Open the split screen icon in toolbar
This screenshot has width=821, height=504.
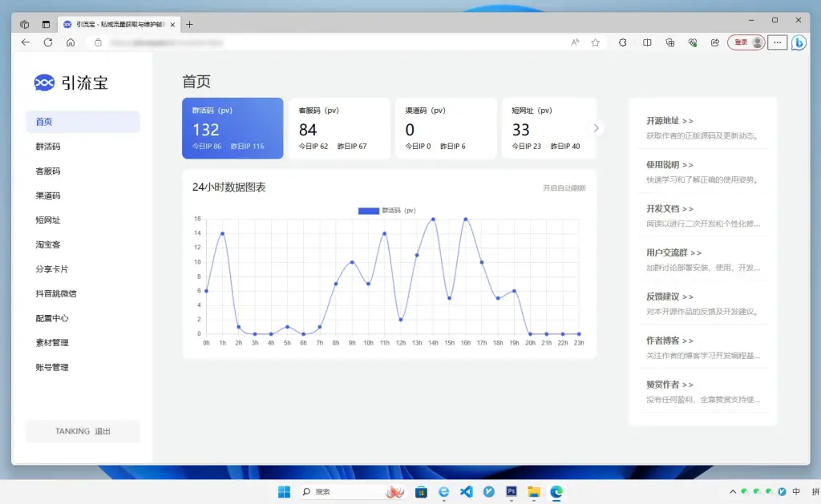point(647,42)
